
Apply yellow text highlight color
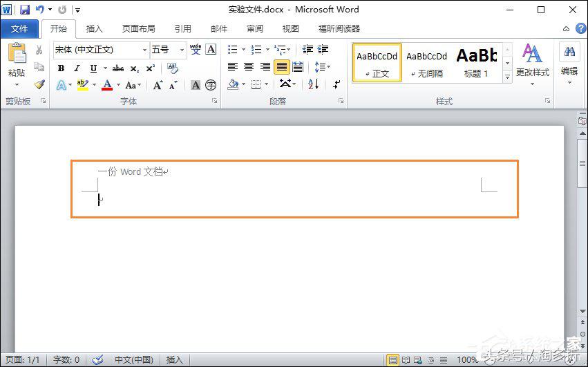(x=83, y=85)
